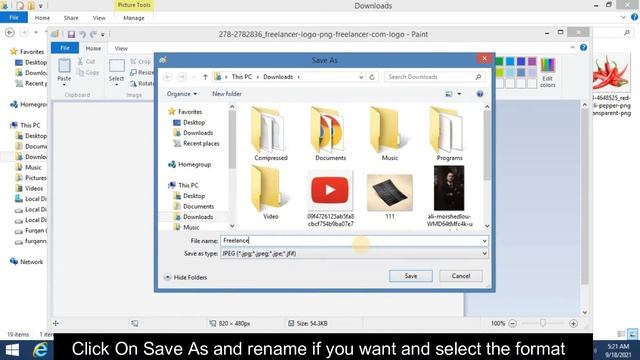Click Paint Undo icon in title bar
The height and width of the screenshot is (360, 640).
point(82,35)
